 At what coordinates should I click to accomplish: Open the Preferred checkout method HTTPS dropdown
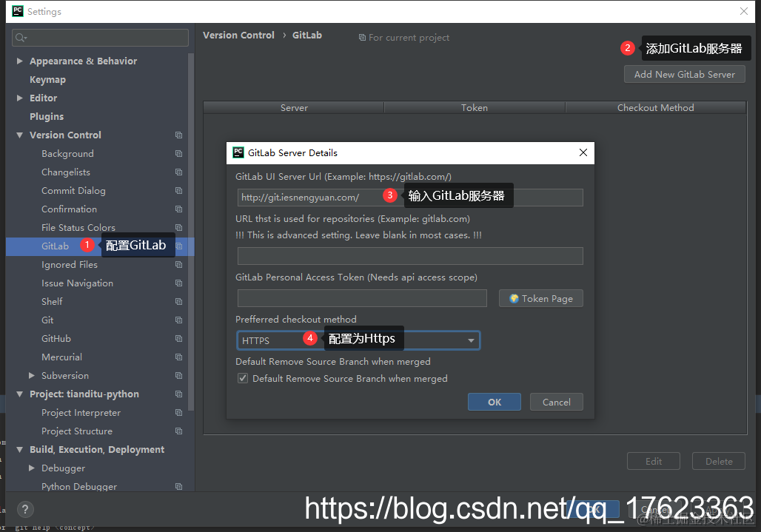(x=358, y=340)
